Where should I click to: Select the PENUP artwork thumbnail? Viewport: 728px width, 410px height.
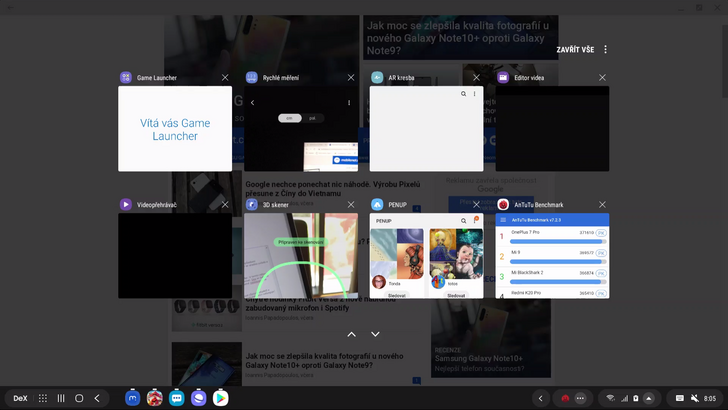point(426,255)
